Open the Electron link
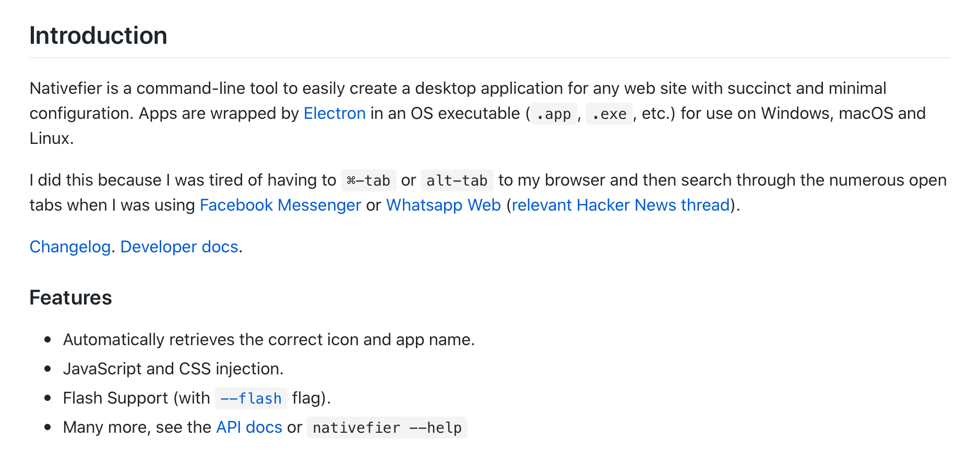Screen dimensions: 980x463 (x=334, y=113)
